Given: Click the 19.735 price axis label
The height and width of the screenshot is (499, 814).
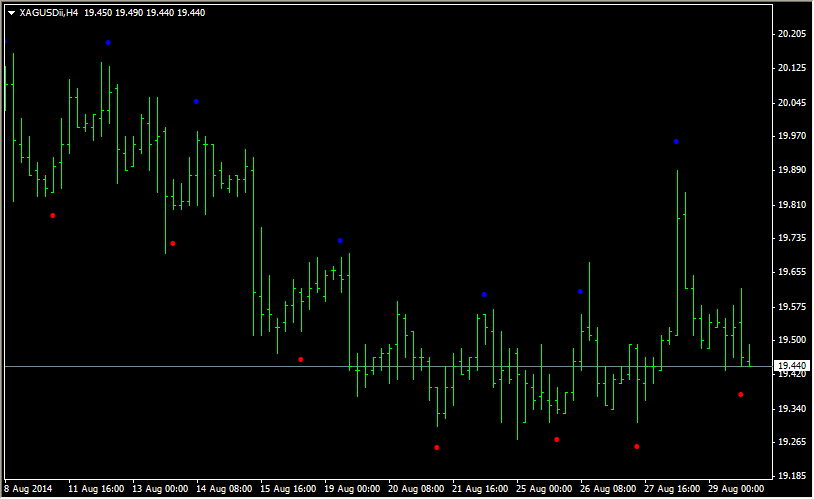Looking at the screenshot, I should (x=792, y=238).
